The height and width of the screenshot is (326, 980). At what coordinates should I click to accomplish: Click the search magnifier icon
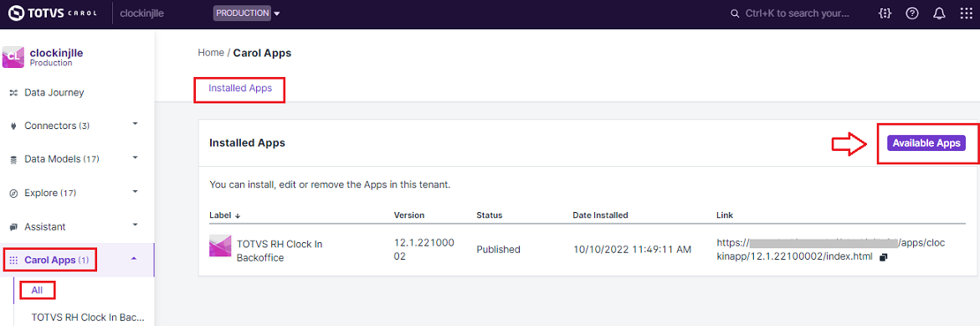click(735, 13)
